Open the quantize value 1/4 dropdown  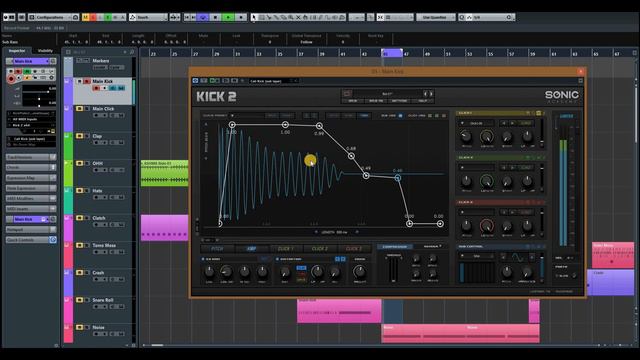[x=488, y=17]
